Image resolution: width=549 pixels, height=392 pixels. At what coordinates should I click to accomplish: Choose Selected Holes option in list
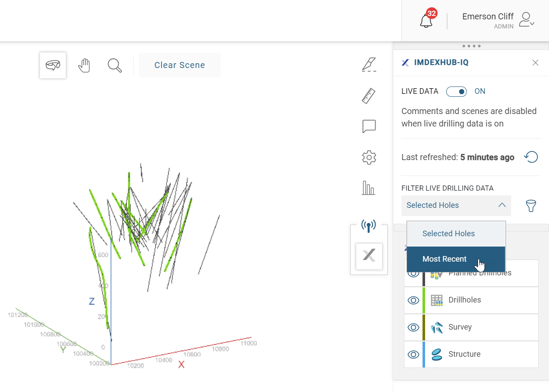[456, 234]
